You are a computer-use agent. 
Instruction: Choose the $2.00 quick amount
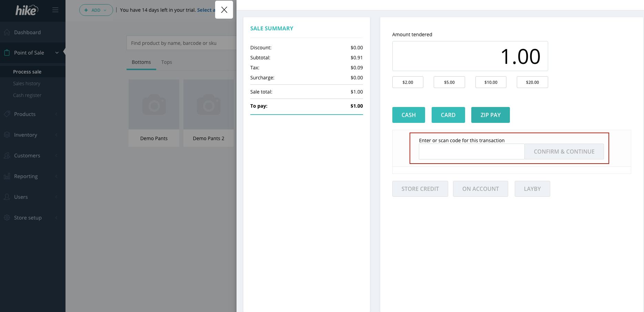[408, 82]
